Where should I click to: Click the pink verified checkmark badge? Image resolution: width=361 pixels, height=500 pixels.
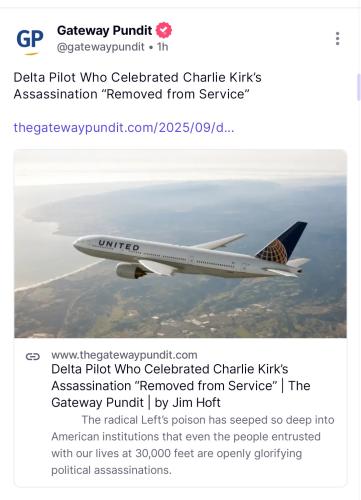pos(163,30)
